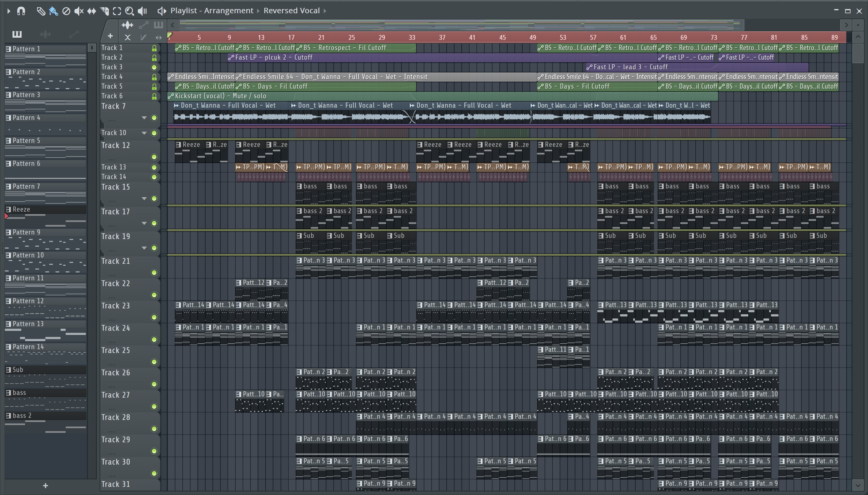Toggle mute light on Track 24
This screenshot has height=495, width=868.
[154, 339]
